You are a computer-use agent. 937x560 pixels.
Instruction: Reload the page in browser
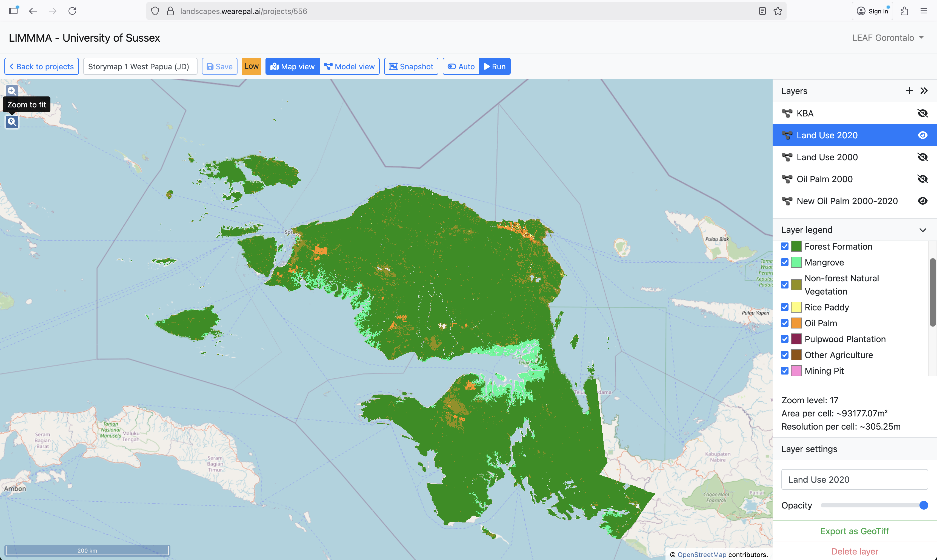click(x=72, y=11)
